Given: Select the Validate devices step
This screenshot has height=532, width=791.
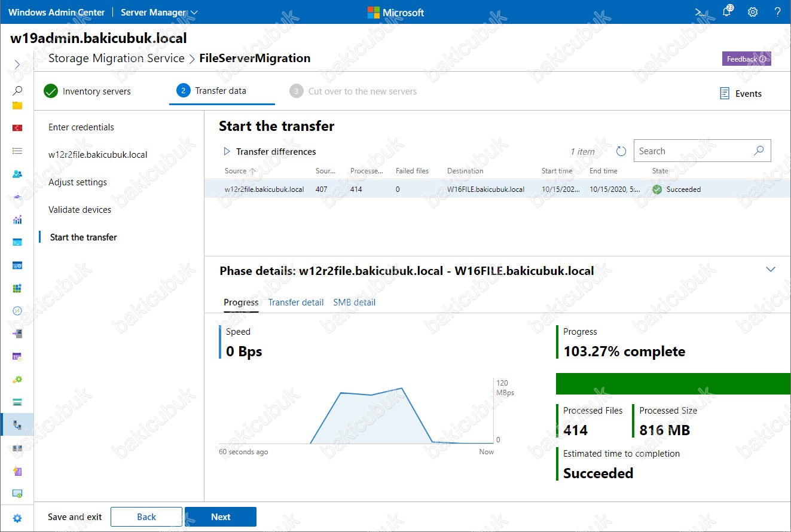Looking at the screenshot, I should click(80, 210).
